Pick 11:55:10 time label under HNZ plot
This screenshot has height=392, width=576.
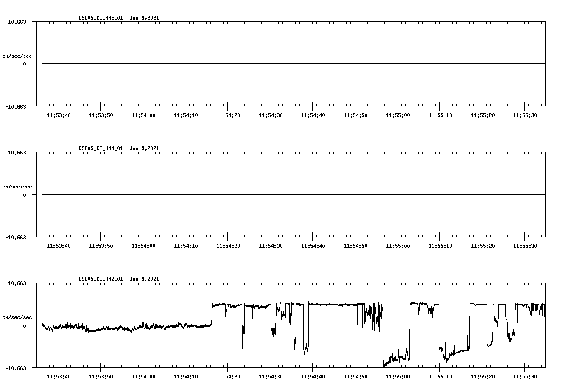pyautogui.click(x=440, y=376)
